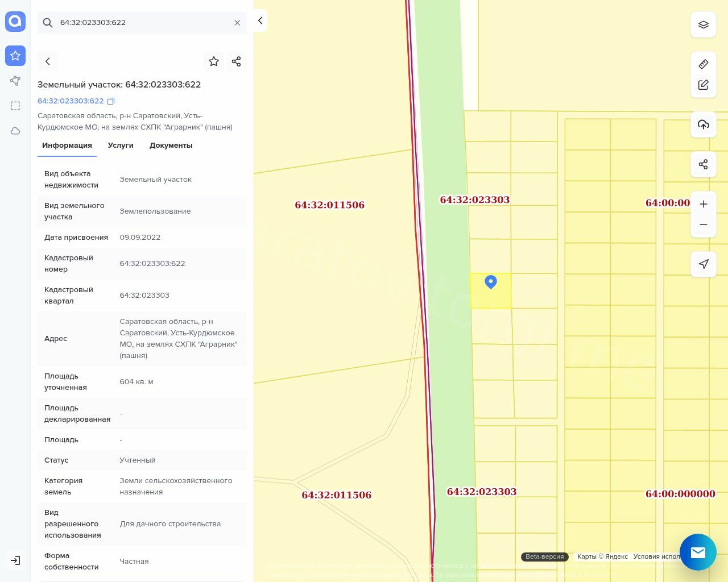
Task: Go back from the parcel details
Action: pyautogui.click(x=48, y=61)
